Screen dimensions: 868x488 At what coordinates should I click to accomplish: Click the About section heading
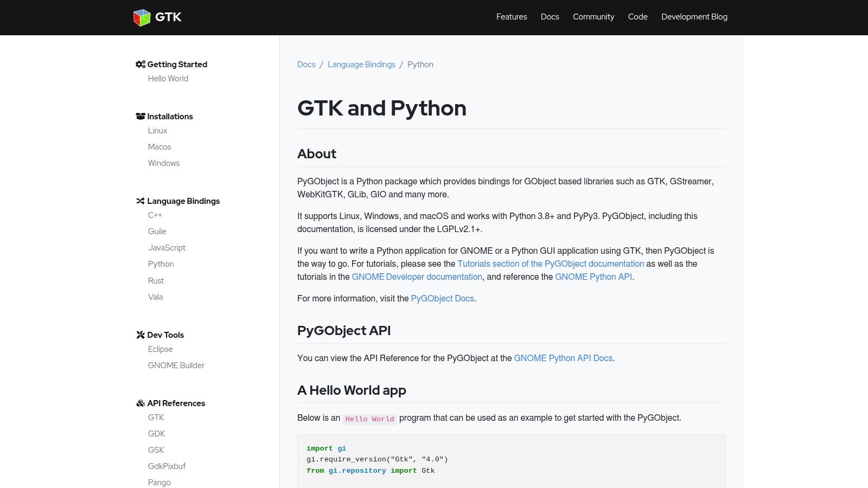coord(317,154)
